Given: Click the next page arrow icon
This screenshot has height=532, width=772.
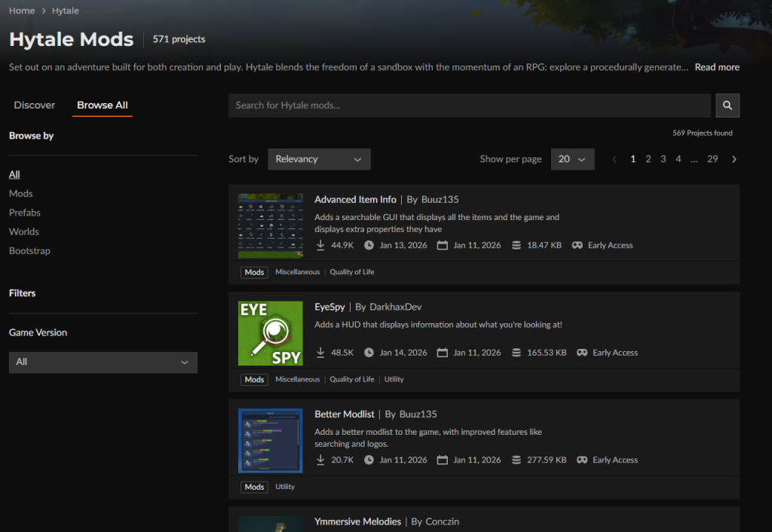Looking at the screenshot, I should point(734,159).
